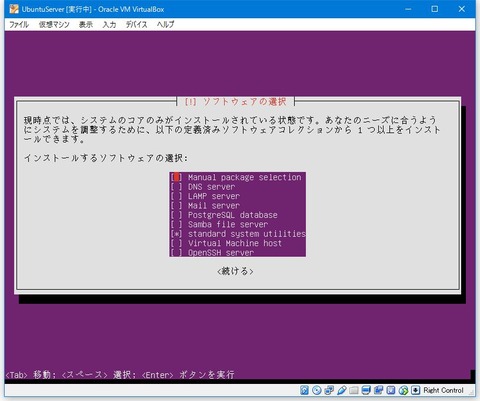480x401 pixels.
Task: Click the USB devices plug status icon
Action: [342, 390]
